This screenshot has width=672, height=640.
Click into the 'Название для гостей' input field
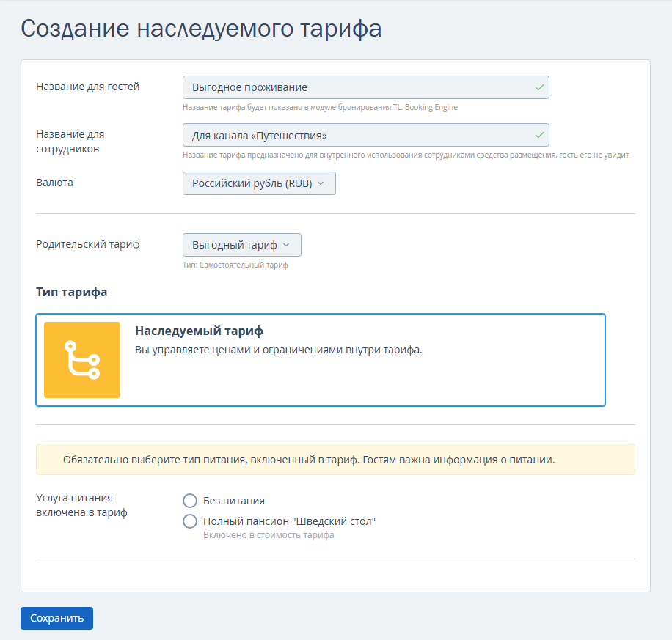[365, 87]
